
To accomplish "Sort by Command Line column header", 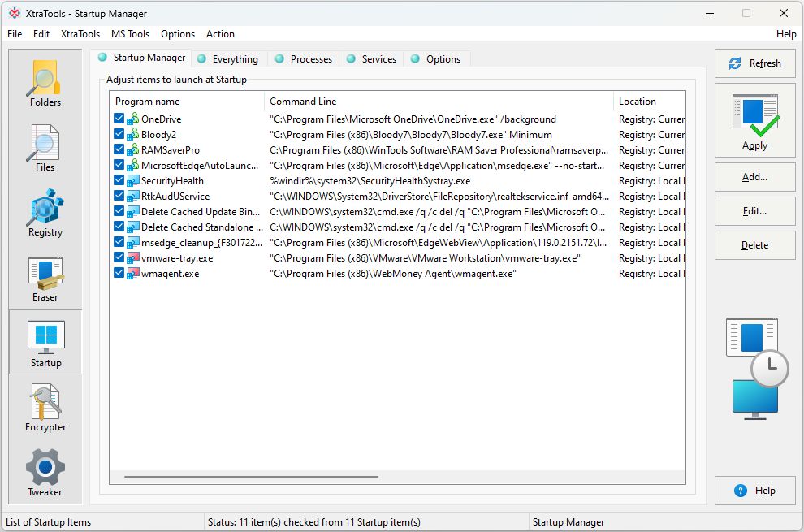I will click(439, 102).
